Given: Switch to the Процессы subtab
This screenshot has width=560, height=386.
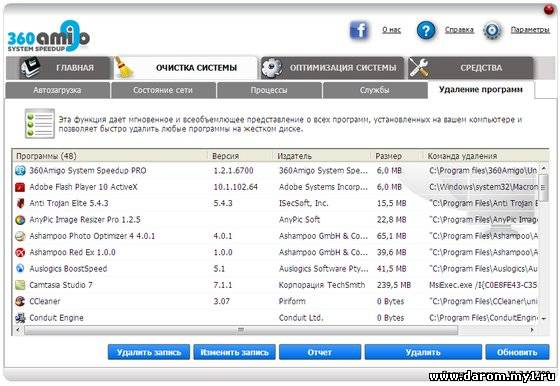Looking at the screenshot, I should pyautogui.click(x=269, y=90).
